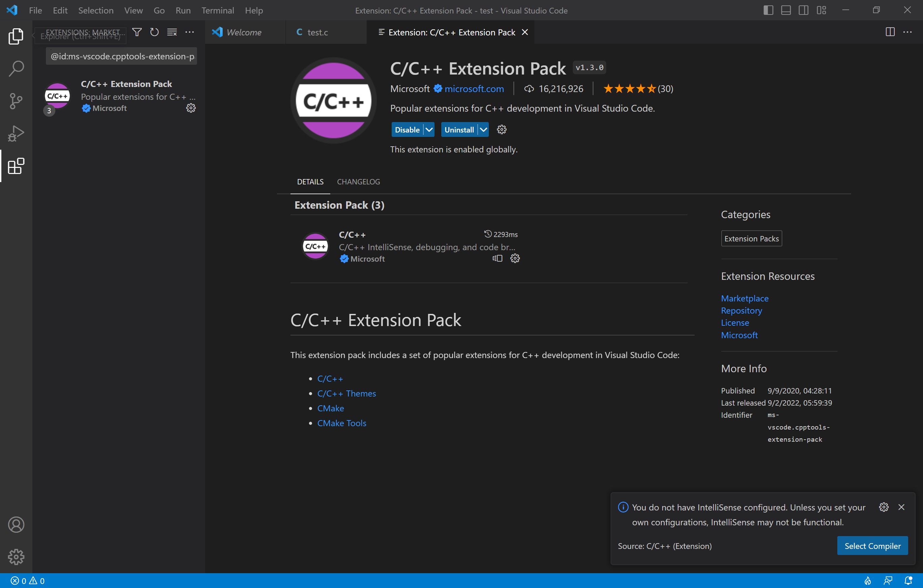
Task: Open the Run menu
Action: click(183, 10)
